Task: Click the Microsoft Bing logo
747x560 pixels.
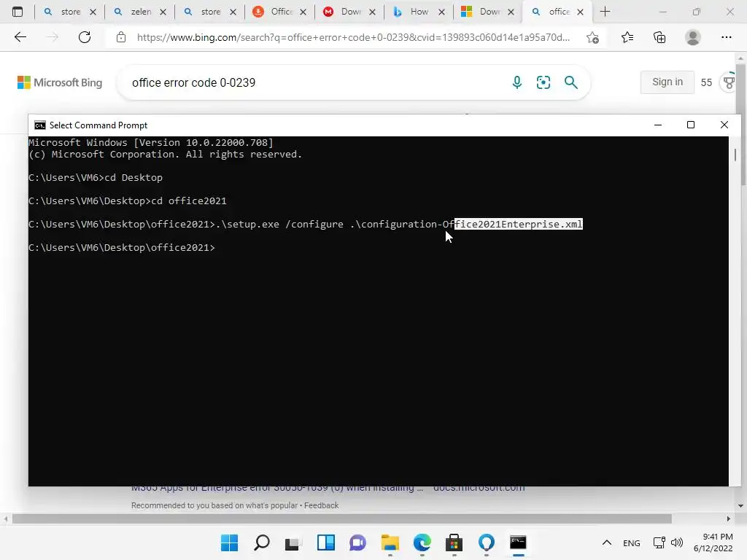Action: (60, 82)
